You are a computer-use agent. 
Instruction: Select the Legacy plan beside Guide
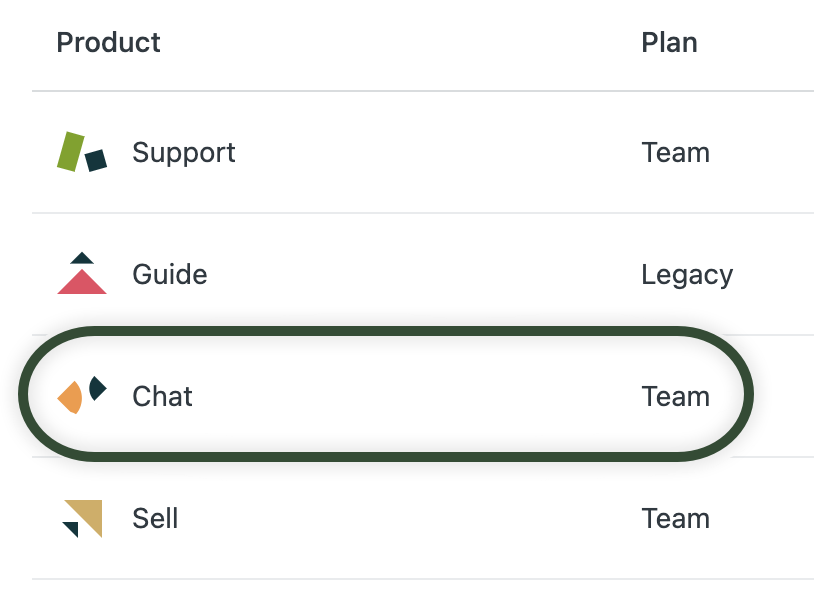pos(688,274)
